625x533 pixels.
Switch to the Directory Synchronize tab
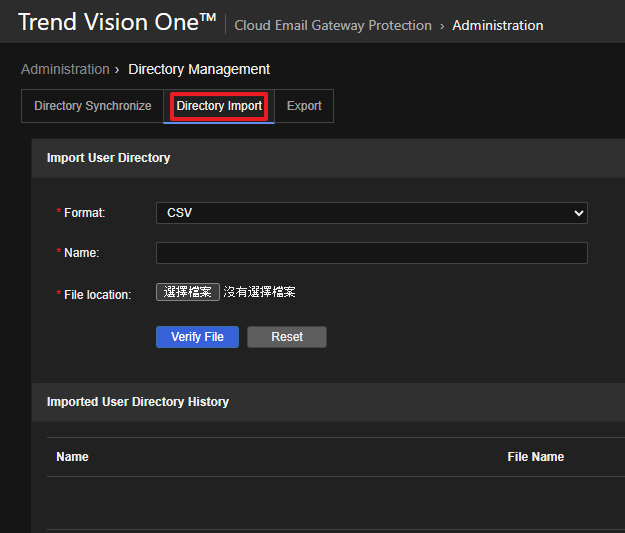click(x=92, y=106)
